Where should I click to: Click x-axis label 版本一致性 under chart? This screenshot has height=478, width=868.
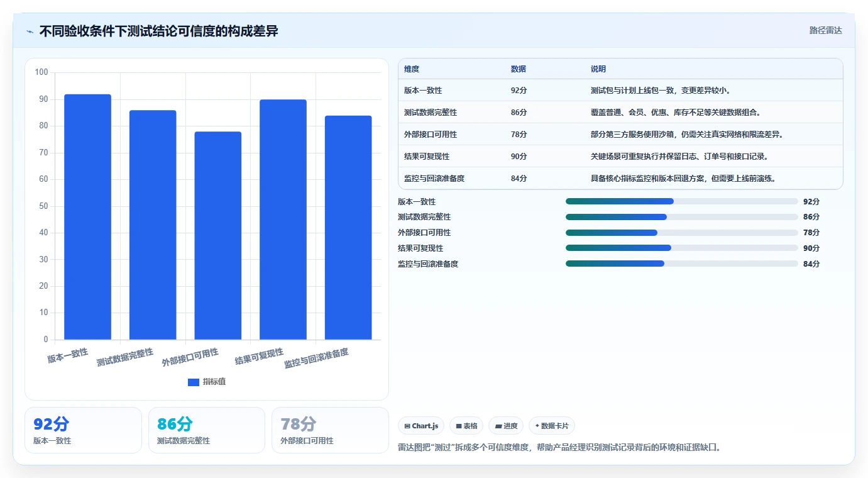click(68, 355)
